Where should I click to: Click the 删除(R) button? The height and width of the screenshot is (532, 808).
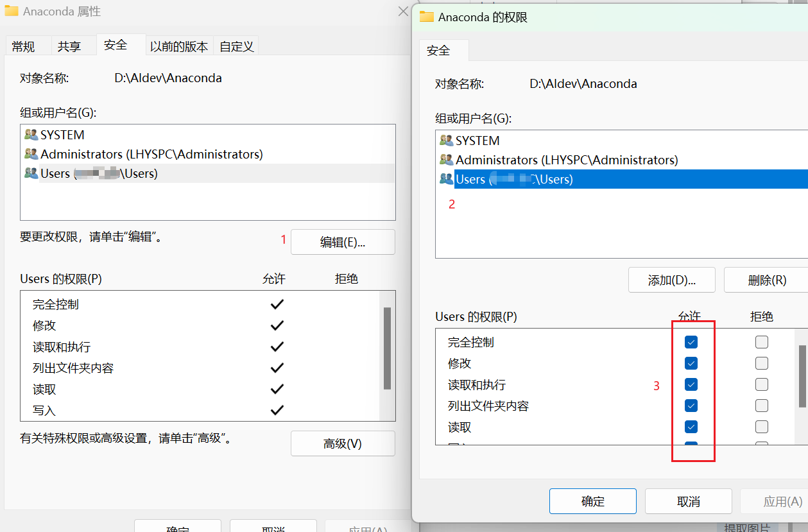pos(767,280)
